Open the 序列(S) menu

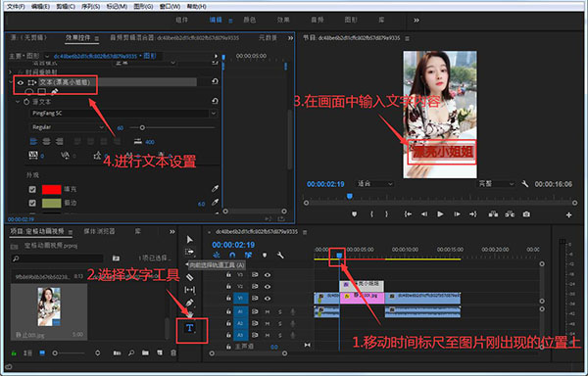pos(90,7)
